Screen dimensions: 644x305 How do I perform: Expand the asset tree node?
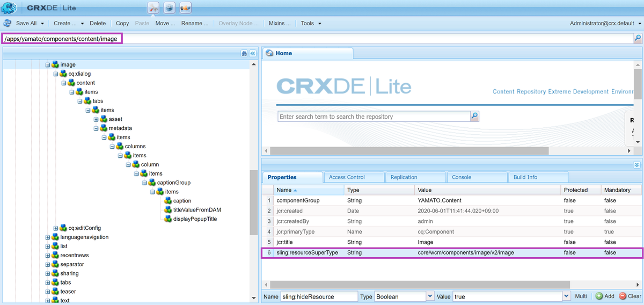point(96,119)
